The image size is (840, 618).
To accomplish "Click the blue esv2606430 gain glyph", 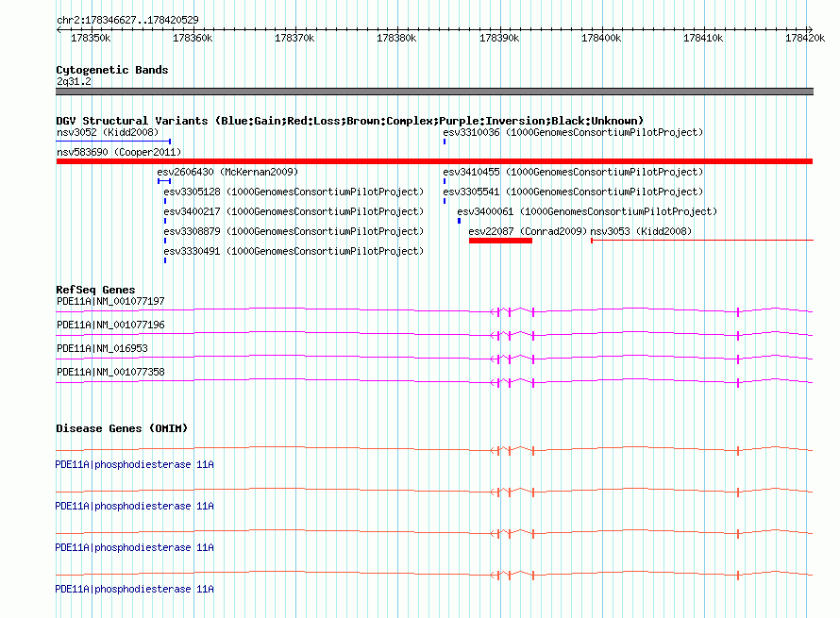I will pos(164,181).
